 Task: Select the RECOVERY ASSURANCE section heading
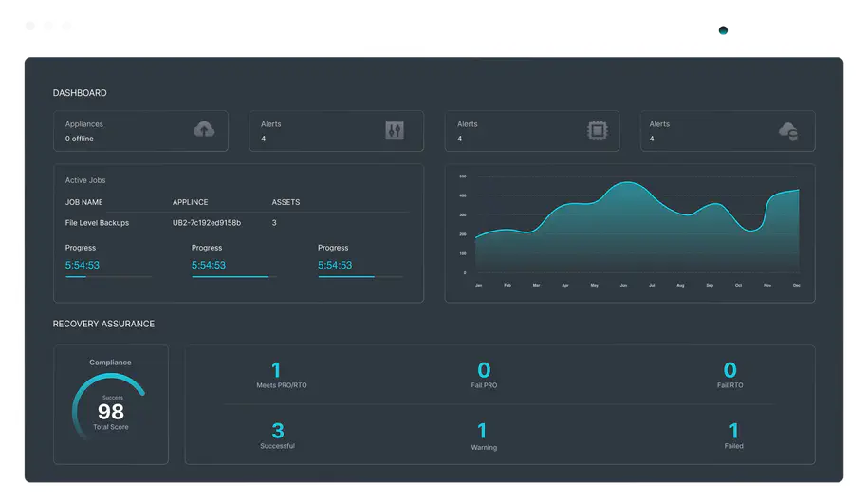(x=103, y=324)
